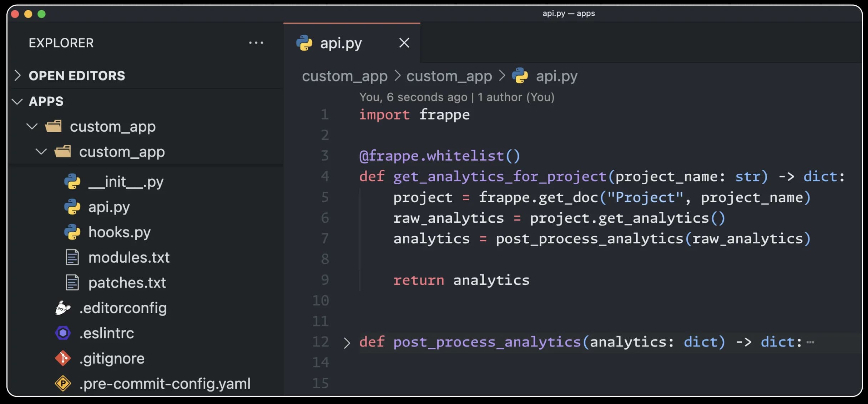Click the api.py breadcrumb segment
868x404 pixels.
pyautogui.click(x=556, y=76)
